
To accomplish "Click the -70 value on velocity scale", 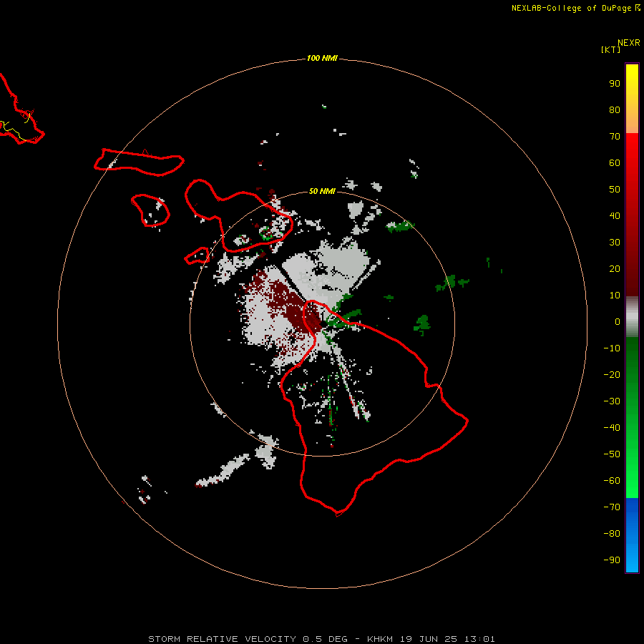I will click(612, 507).
